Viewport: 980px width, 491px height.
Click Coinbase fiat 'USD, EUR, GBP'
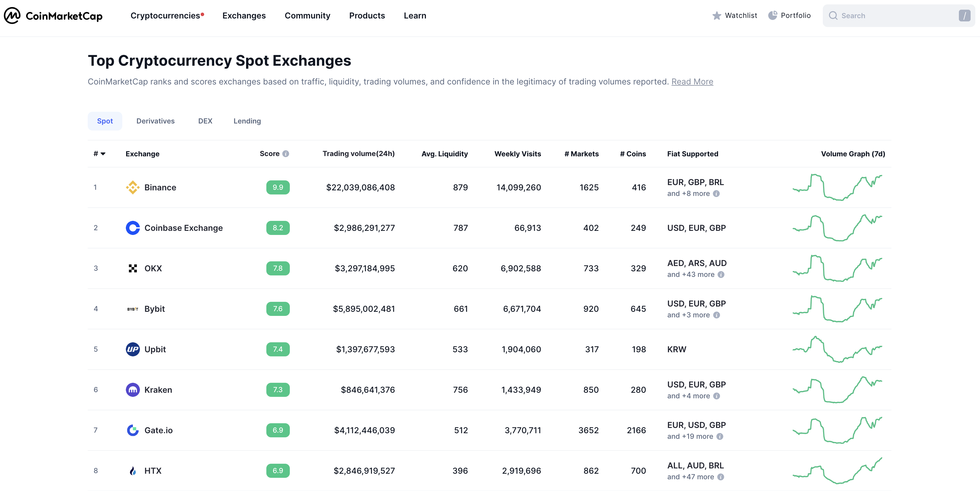tap(696, 228)
